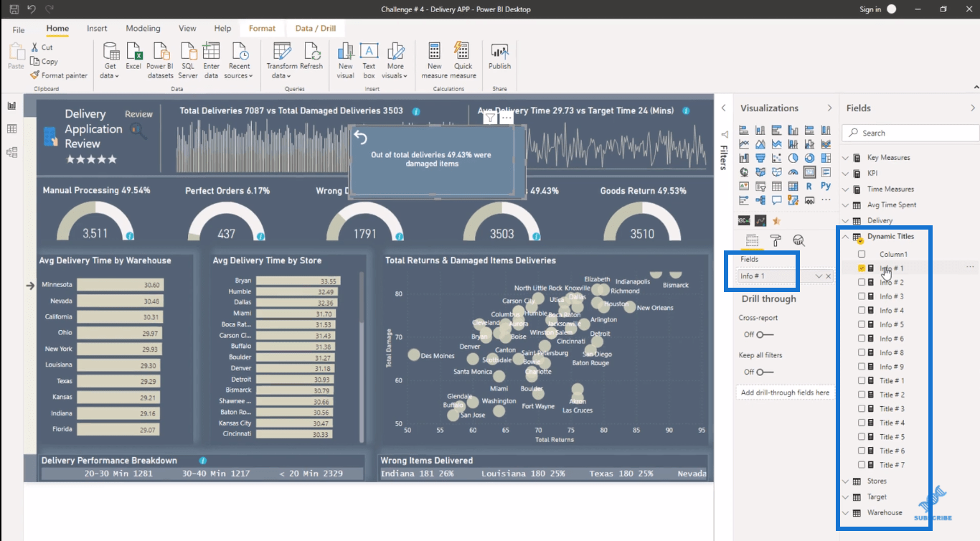This screenshot has width=980, height=541.
Task: Select the Gauge visualization icon
Action: click(x=793, y=172)
